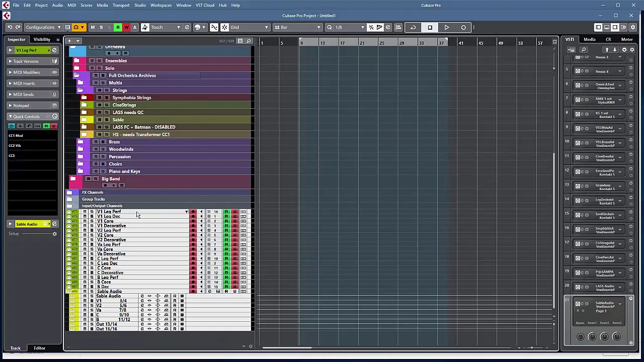Collapse Quick Controls inspector section
Image resolution: width=644 pixels, height=362 pixels.
coord(32,117)
